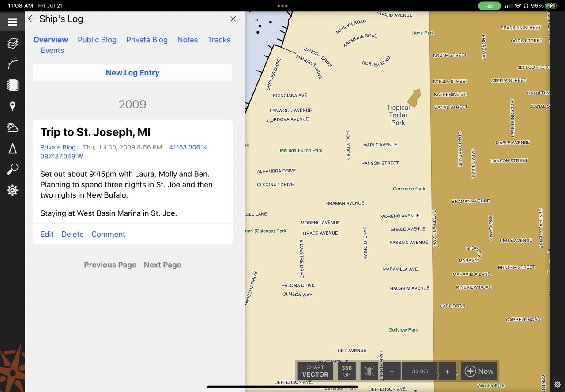Screen dimensions: 565x392
Task: Open the chart layers icon
Action: pyautogui.click(x=12, y=43)
